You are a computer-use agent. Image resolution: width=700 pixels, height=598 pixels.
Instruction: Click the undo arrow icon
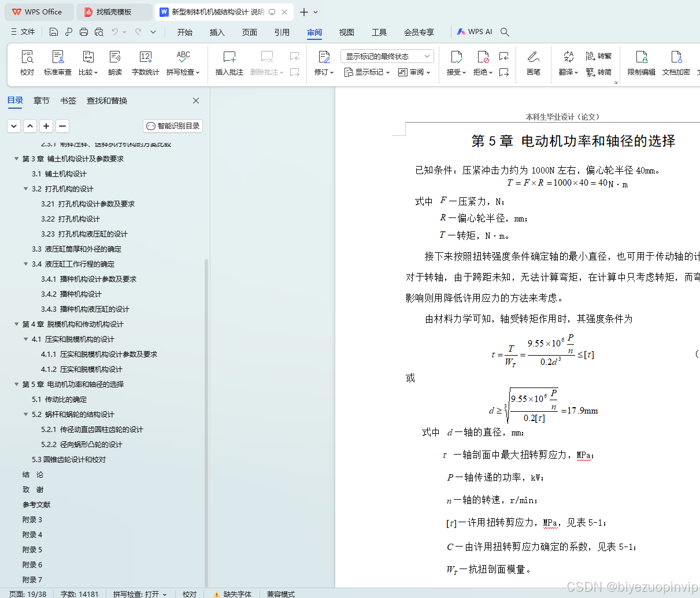[x=115, y=32]
